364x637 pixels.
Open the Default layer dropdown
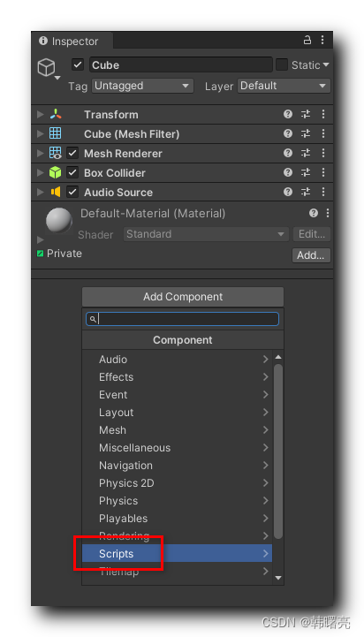pyautogui.click(x=284, y=86)
